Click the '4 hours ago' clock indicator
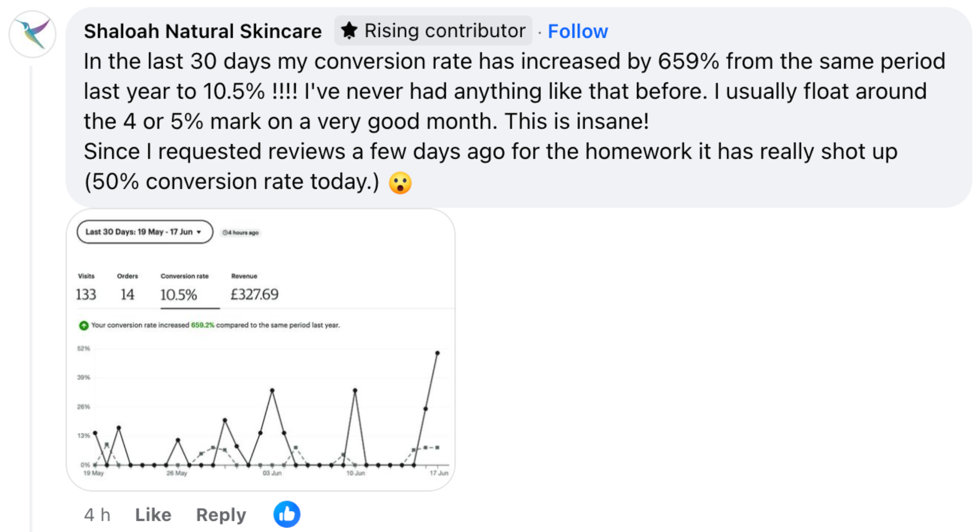The width and height of the screenshot is (980, 532). pos(241,233)
